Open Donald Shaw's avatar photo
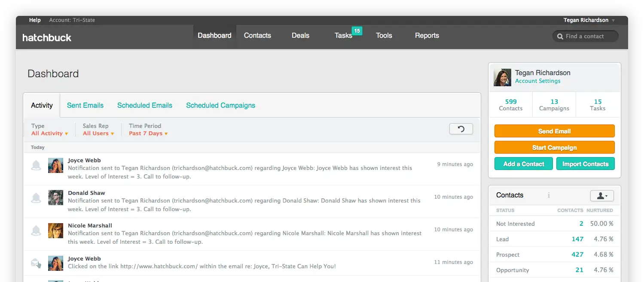This screenshot has height=282, width=644. click(x=56, y=198)
